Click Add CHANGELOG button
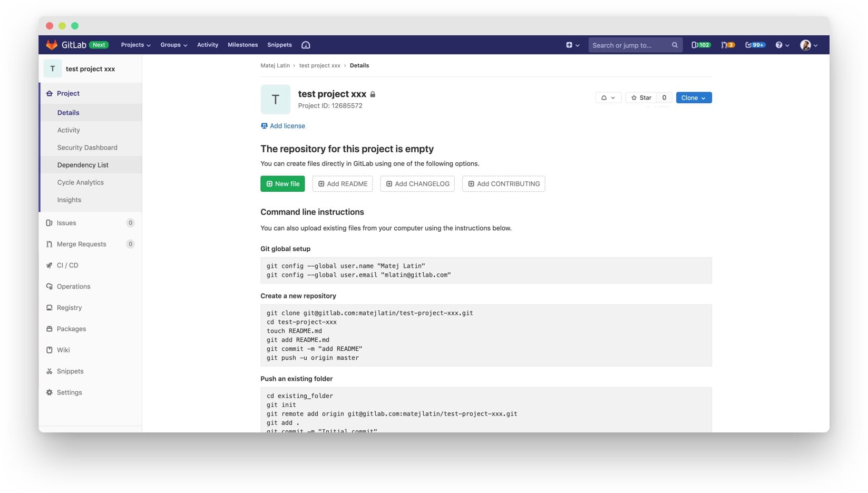868x493 pixels. [x=417, y=184]
